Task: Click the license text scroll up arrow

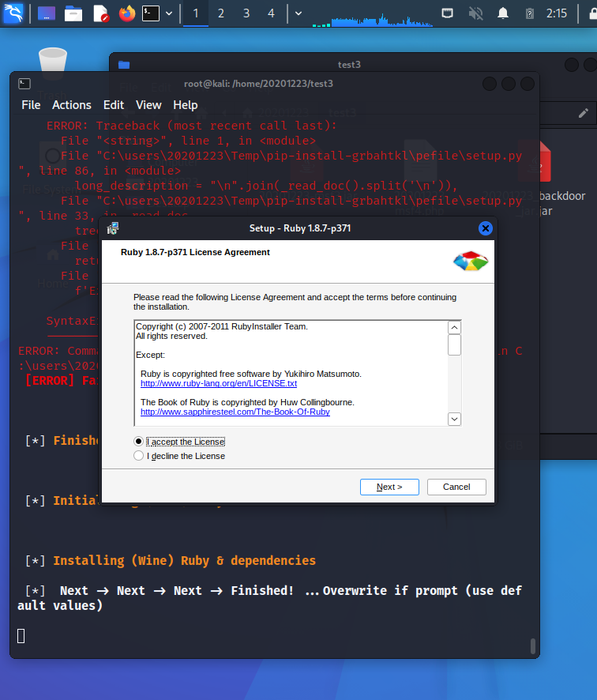Action: [454, 328]
